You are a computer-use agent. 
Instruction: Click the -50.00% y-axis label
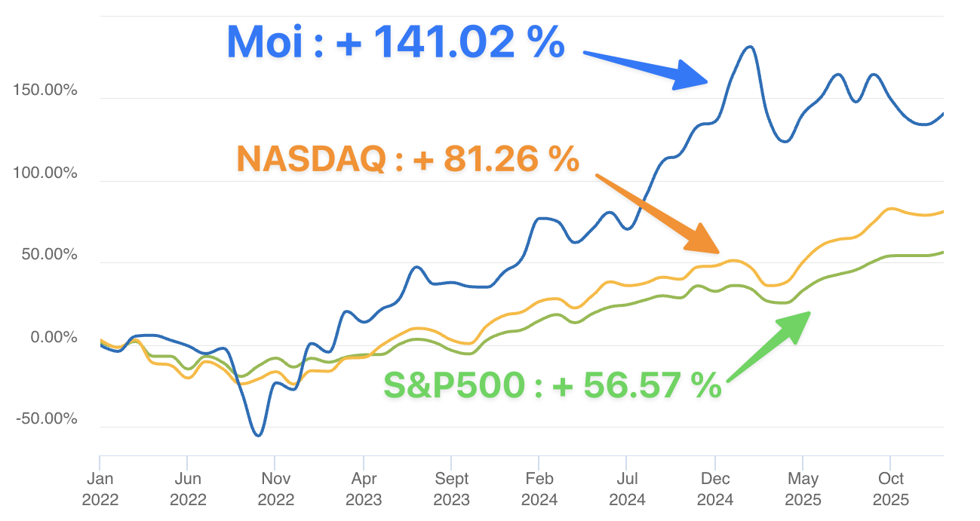click(x=47, y=419)
